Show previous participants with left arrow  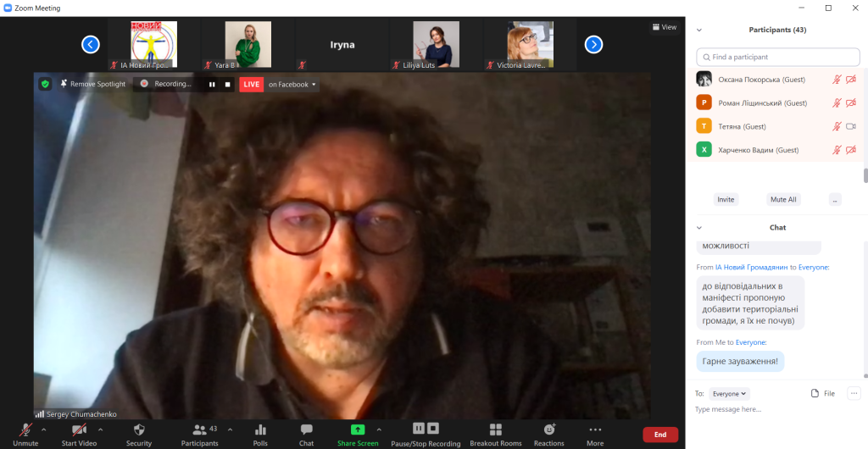point(91,44)
